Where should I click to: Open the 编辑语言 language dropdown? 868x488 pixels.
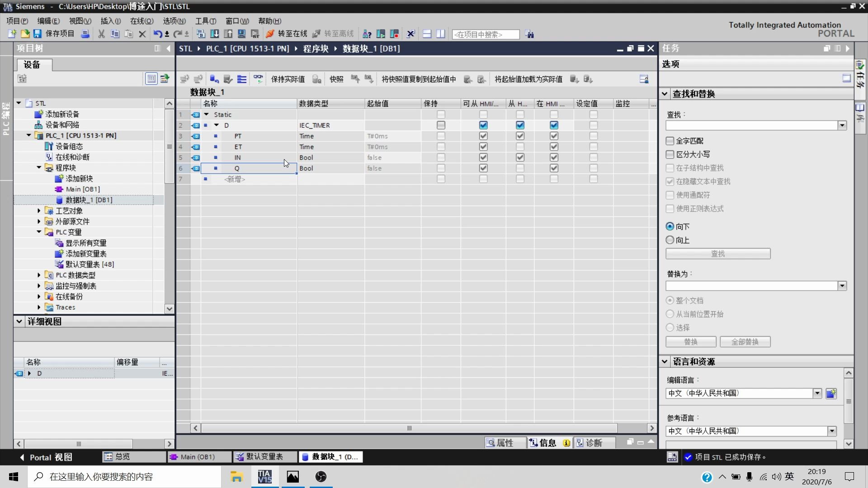[817, 393]
